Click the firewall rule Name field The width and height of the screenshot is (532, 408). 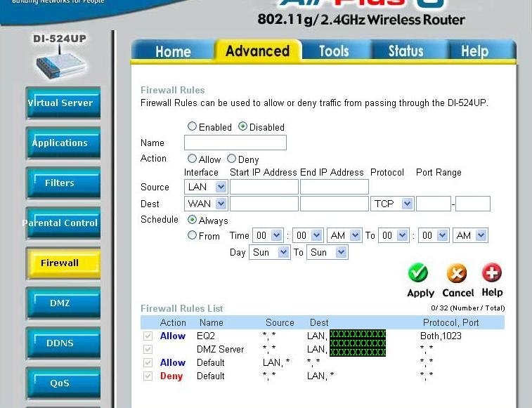tap(235, 143)
